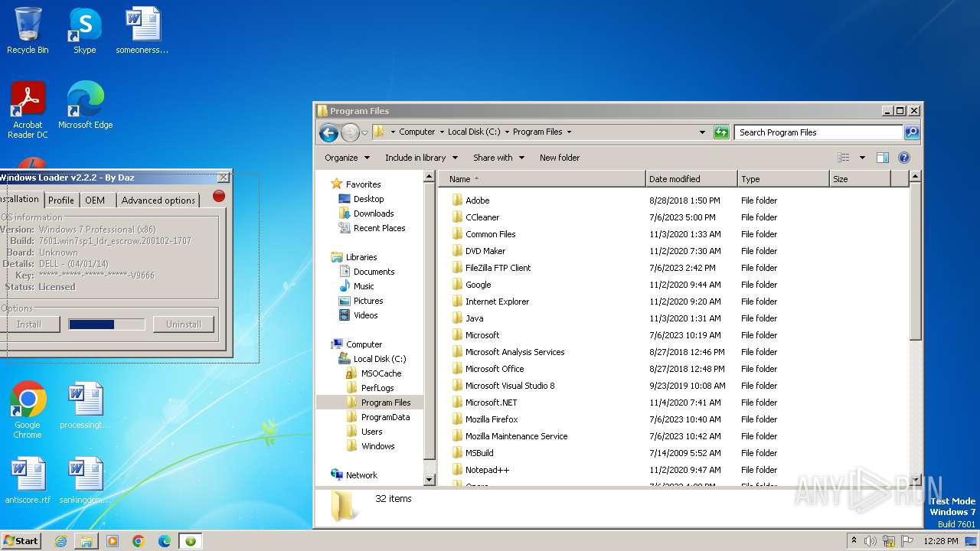The image size is (980, 551).
Task: Open the Share with dropdown
Action: 498,158
